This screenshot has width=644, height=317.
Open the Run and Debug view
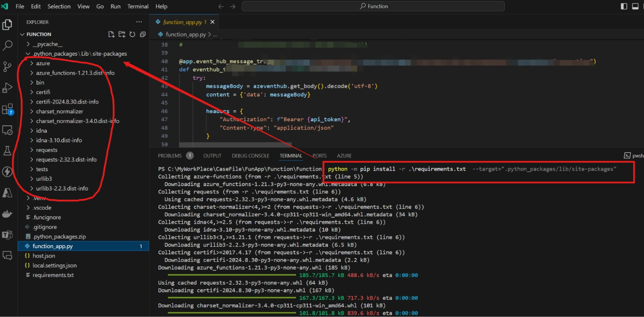[7, 88]
